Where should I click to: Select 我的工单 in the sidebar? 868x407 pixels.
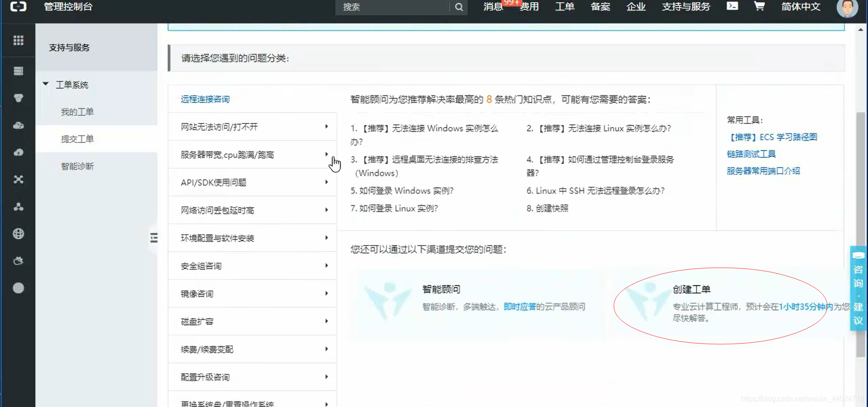pos(77,112)
